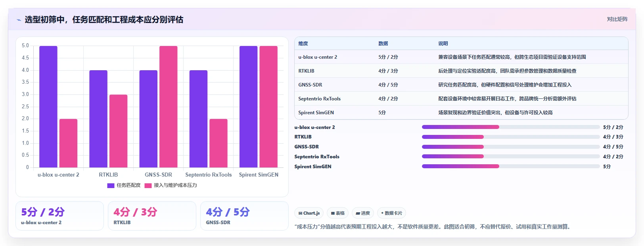Viewport: 644px width, 246px height.
Task: Click the small icon before the card title
Action: pyautogui.click(x=19, y=20)
